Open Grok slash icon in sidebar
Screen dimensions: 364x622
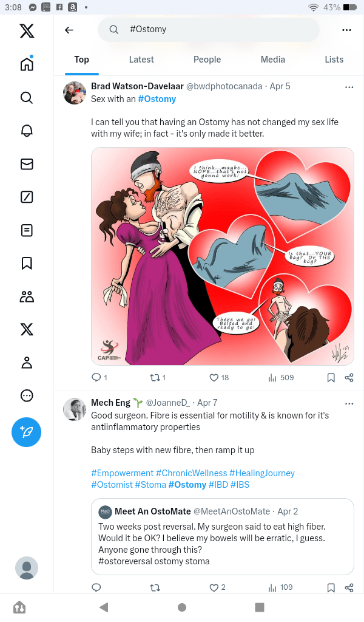[27, 197]
